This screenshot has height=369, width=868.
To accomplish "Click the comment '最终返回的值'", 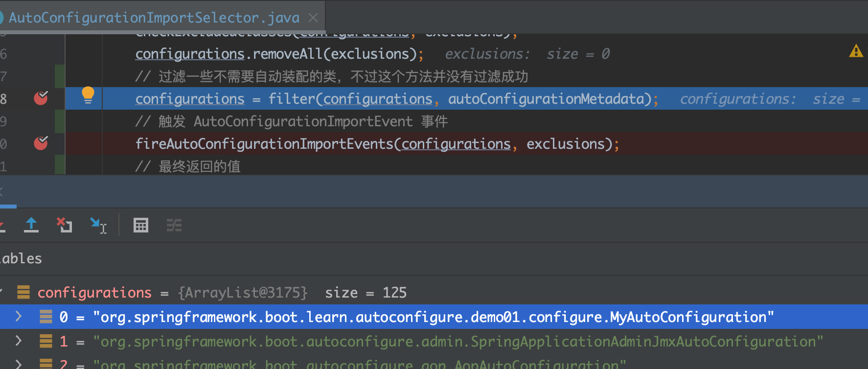I will coord(188,166).
